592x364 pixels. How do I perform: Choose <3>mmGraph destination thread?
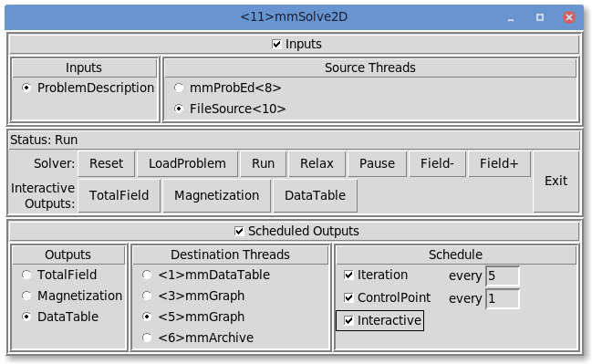(x=147, y=296)
